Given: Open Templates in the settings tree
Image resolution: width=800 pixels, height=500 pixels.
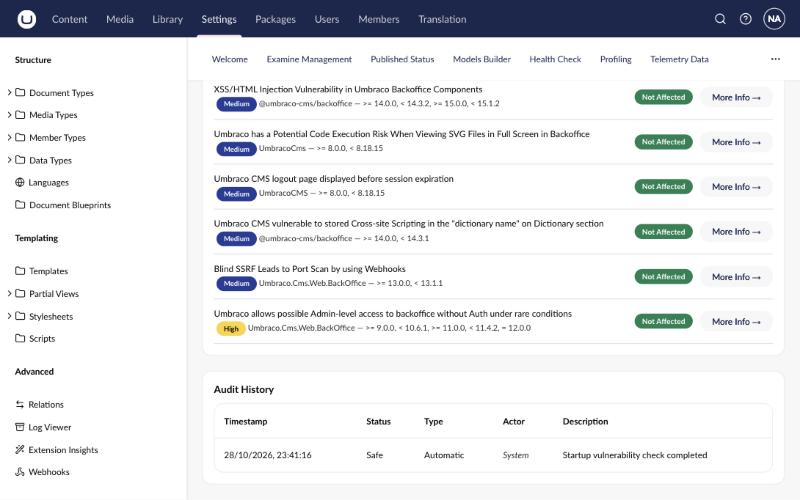Looking at the screenshot, I should (48, 271).
